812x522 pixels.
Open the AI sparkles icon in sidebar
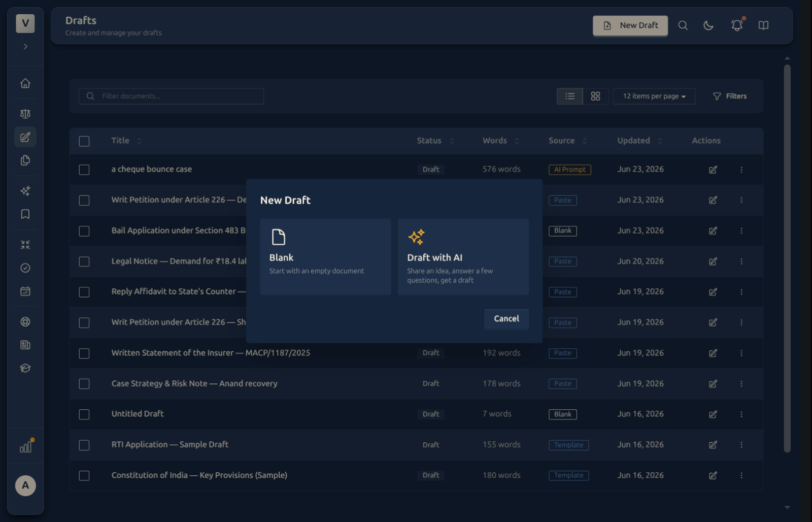click(x=25, y=191)
